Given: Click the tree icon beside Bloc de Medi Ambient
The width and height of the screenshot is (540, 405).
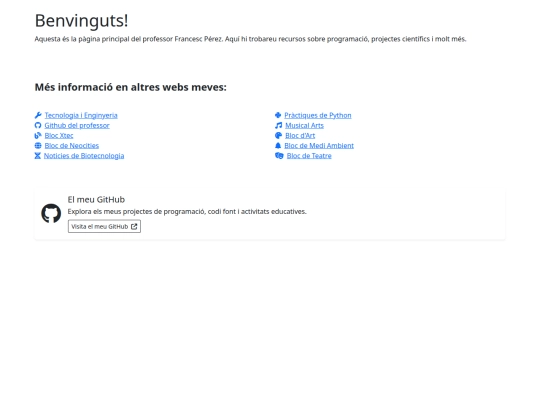Looking at the screenshot, I should pos(278,146).
